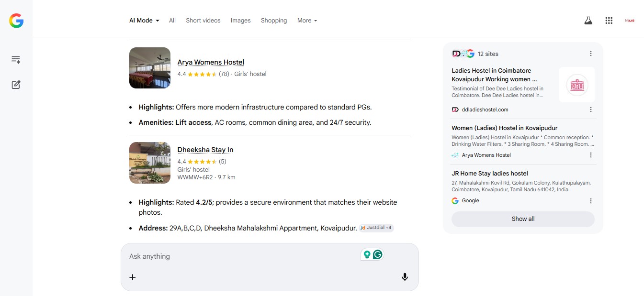
Task: Open the account profile avatar
Action: point(630,21)
